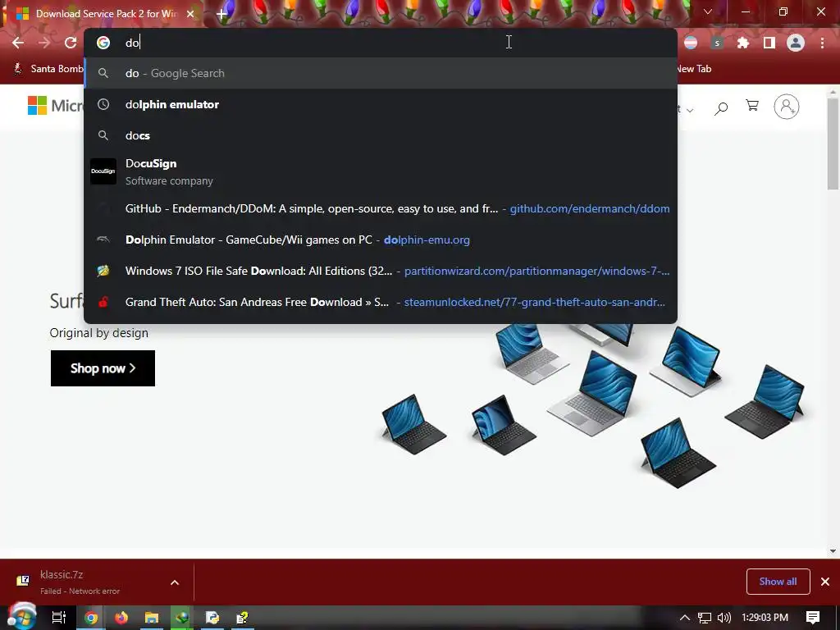Open the Chrome profile avatar
840x630 pixels.
click(796, 43)
